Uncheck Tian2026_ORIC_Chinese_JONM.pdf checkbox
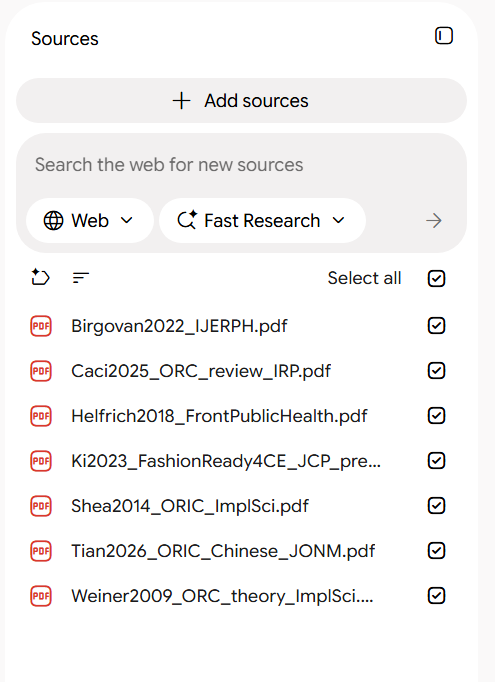 tap(436, 551)
